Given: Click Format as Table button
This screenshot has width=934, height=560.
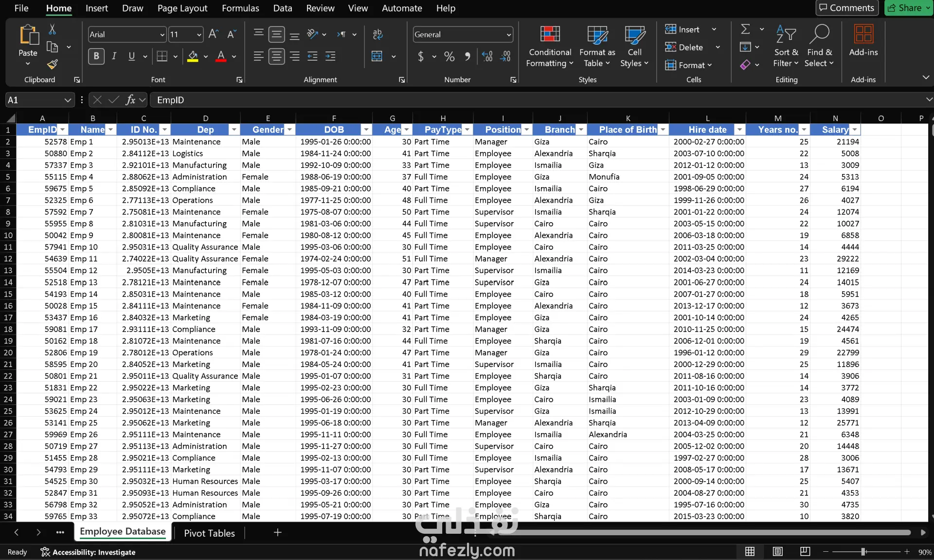Looking at the screenshot, I should 597,46.
